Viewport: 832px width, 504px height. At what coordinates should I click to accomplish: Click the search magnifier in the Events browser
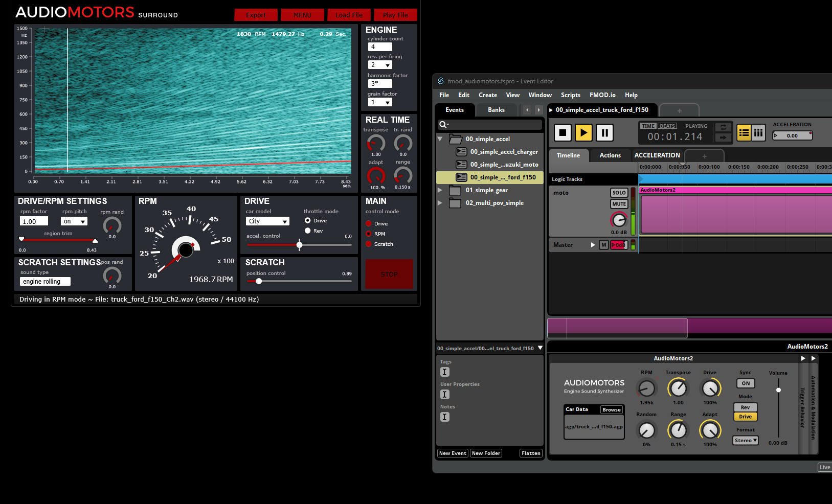(443, 125)
